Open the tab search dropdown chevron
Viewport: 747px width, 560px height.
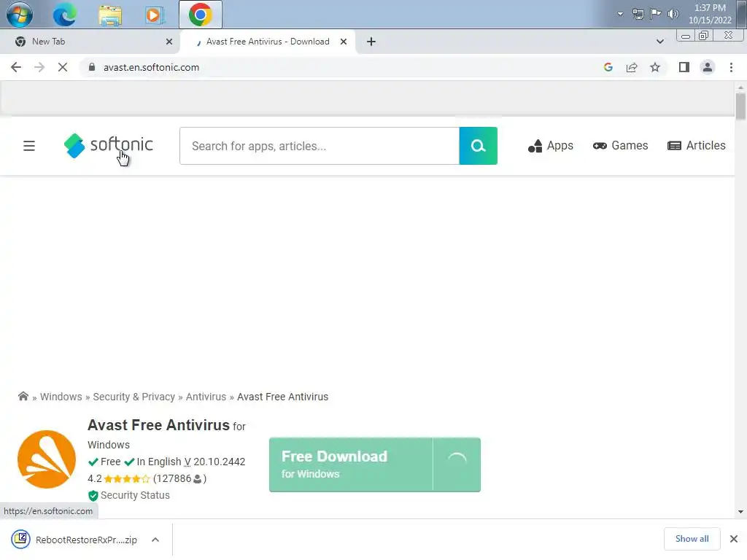[x=659, y=42]
